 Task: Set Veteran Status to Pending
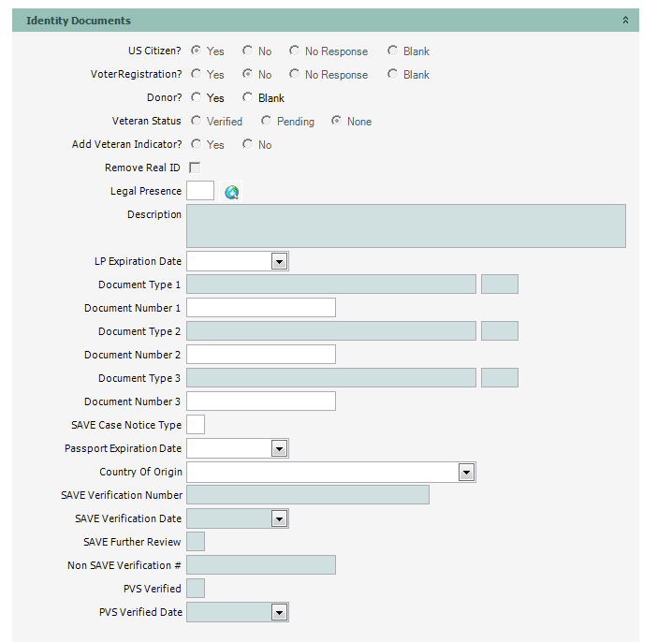point(267,122)
